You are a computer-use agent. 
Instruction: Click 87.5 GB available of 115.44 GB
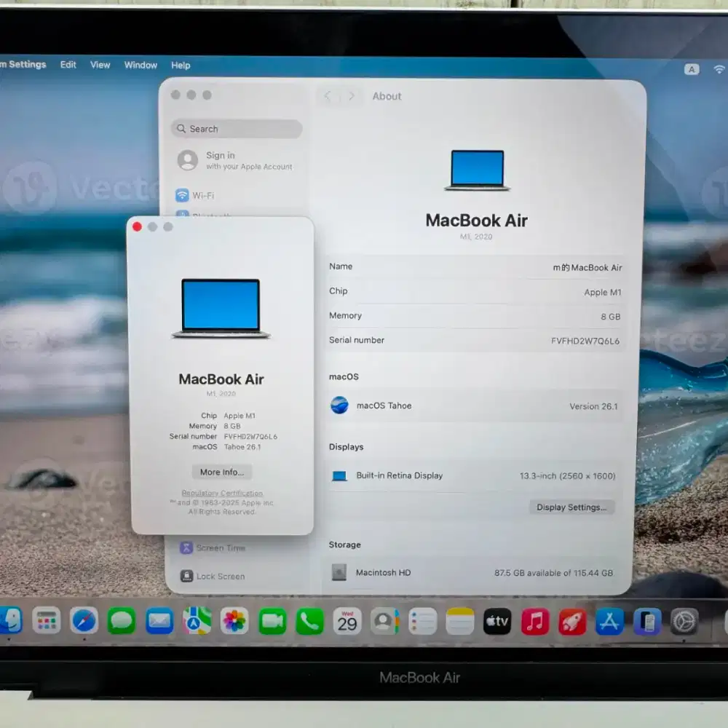point(553,573)
